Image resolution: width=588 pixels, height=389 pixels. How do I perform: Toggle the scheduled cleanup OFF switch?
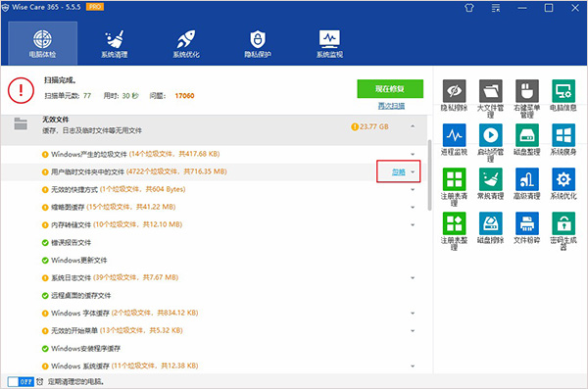21,381
